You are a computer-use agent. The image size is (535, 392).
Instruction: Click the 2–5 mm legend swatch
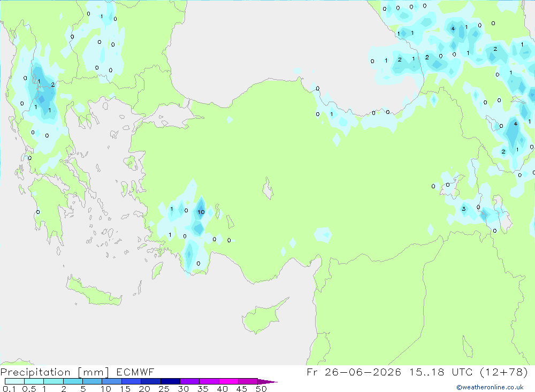pyautogui.click(x=73, y=381)
